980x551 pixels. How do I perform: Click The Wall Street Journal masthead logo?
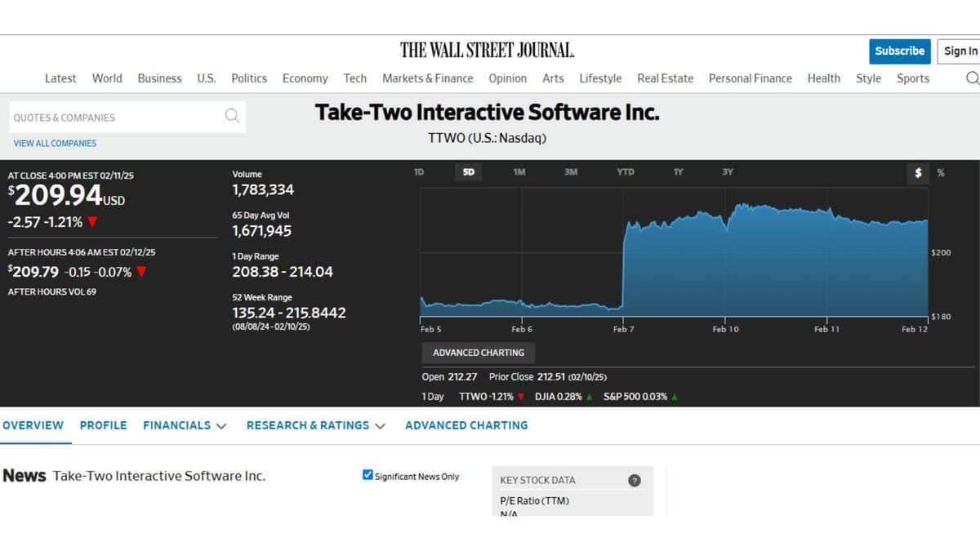coord(487,50)
